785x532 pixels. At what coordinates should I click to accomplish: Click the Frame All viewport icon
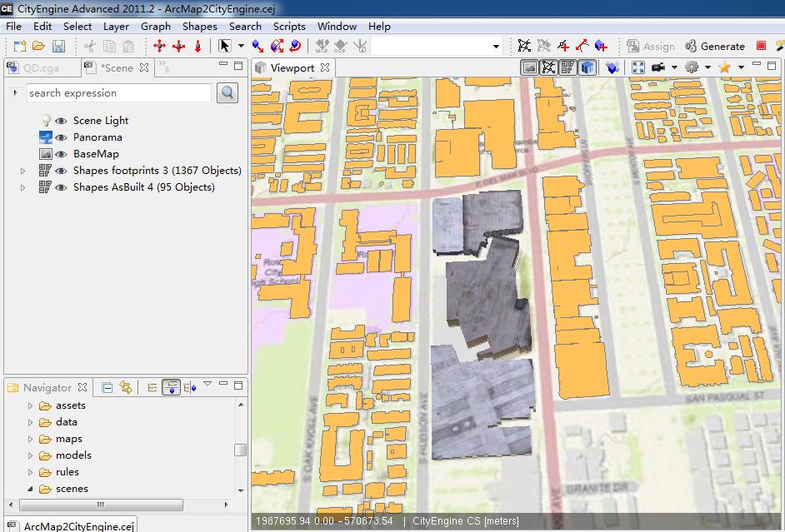(638, 67)
